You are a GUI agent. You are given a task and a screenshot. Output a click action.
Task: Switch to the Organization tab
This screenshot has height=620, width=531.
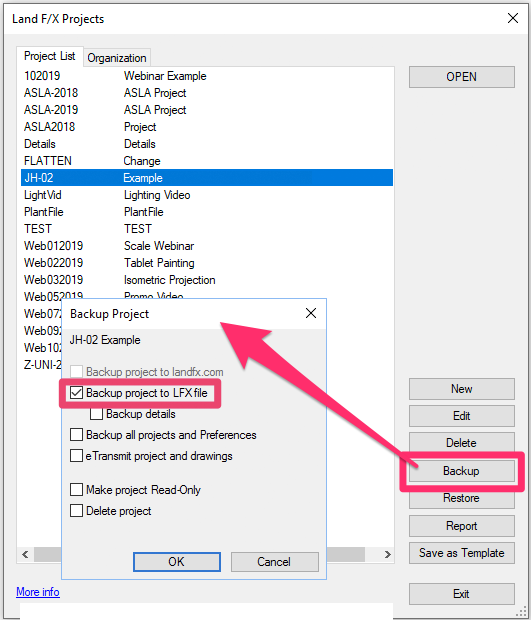(x=117, y=58)
